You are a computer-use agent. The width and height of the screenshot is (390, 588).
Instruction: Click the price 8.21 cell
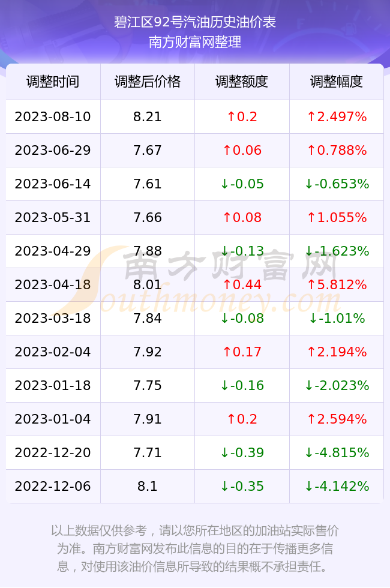click(148, 116)
